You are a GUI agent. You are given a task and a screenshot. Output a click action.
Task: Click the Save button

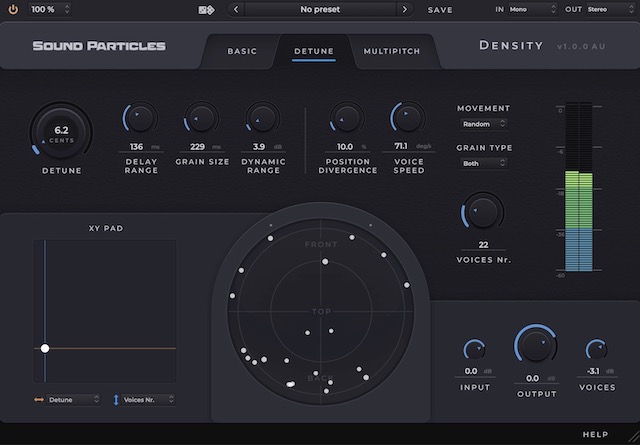pos(440,9)
